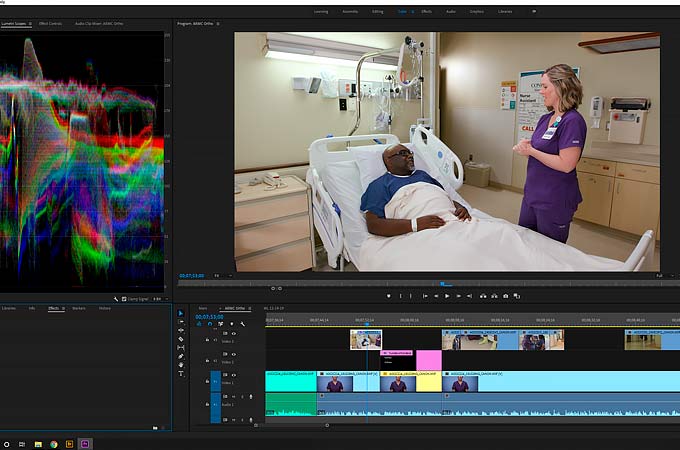Open the timeline wrench display settings
The image size is (680, 450).
(x=243, y=324)
